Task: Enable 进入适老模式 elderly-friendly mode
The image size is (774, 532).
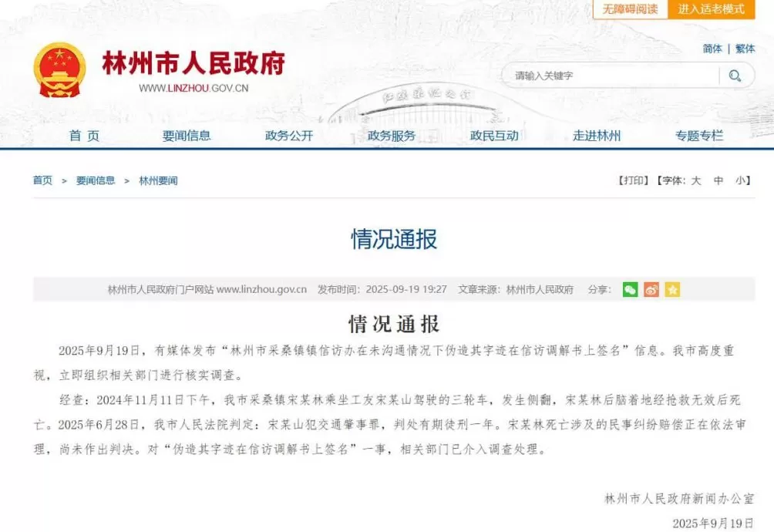Action: tap(710, 10)
